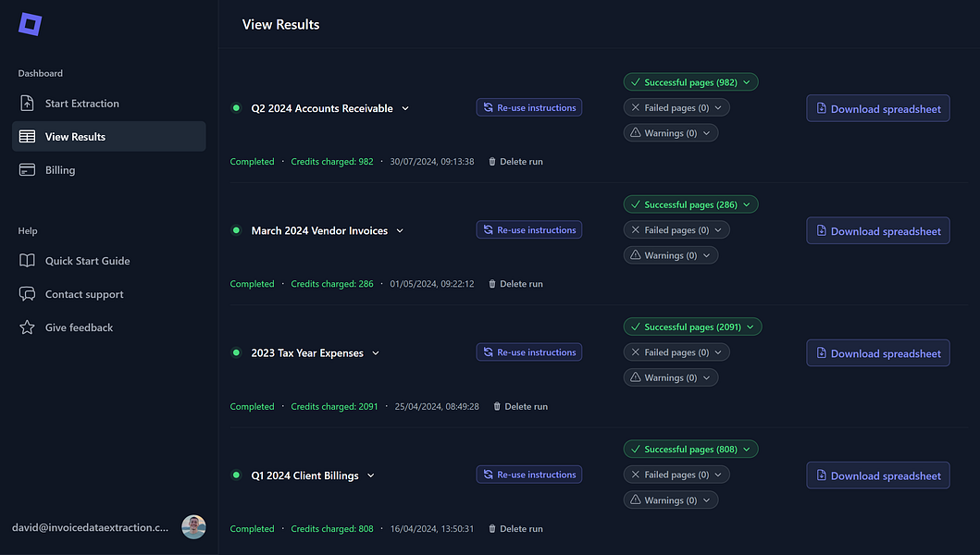
Task: Click the profile avatar next to david@invoicedataextraction email
Action: tap(193, 527)
